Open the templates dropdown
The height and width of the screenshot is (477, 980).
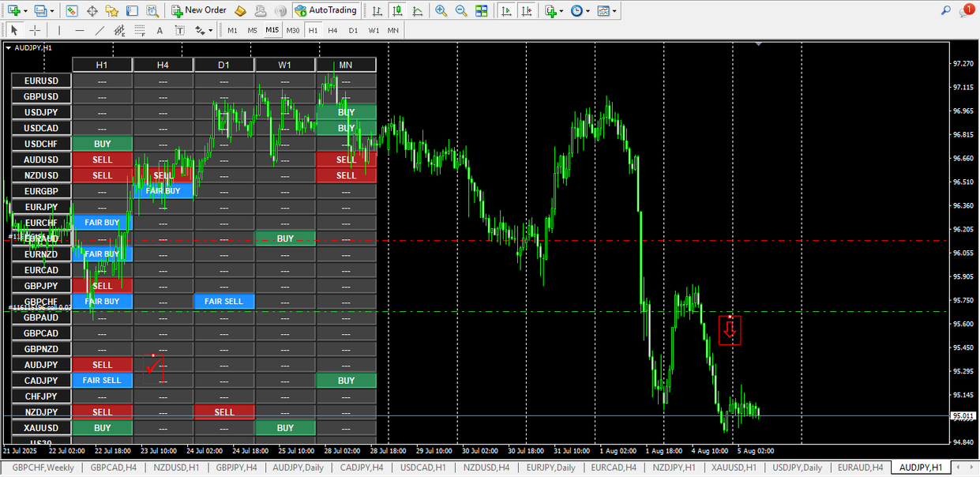coord(614,11)
